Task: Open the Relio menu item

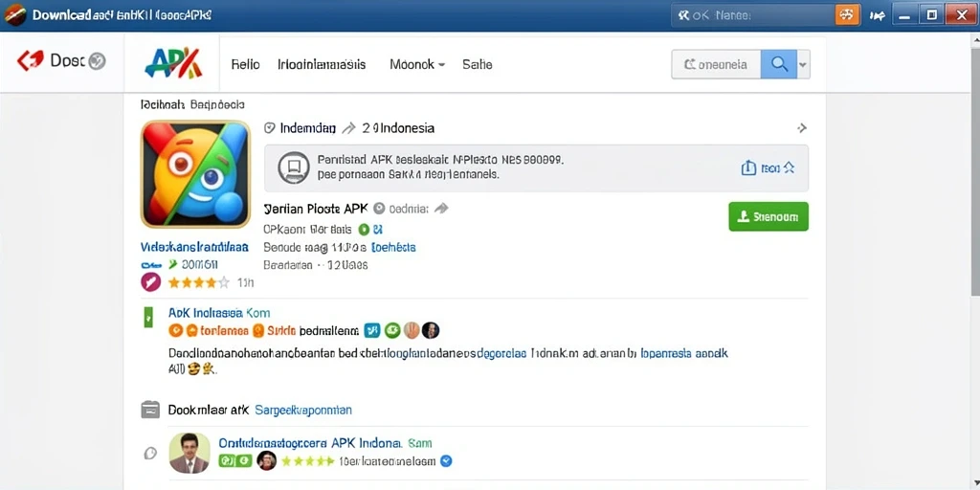Action: 245,64
